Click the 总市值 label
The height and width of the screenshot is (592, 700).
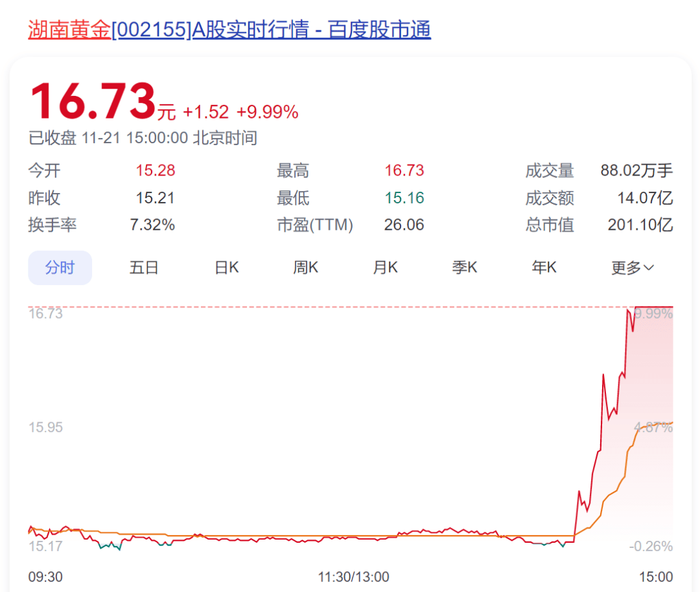pos(550,224)
